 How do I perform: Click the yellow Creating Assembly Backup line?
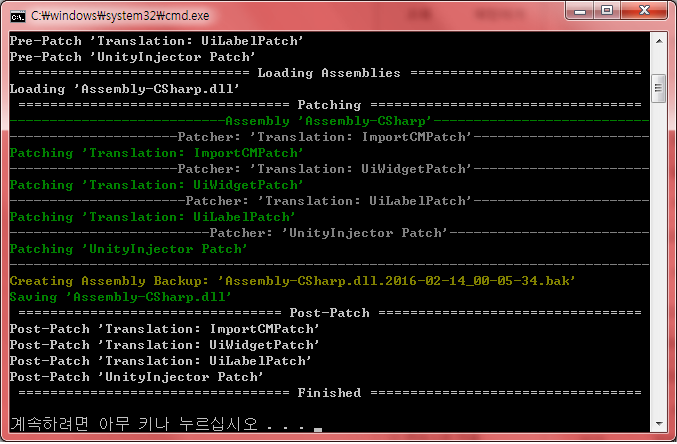pyautogui.click(x=292, y=281)
